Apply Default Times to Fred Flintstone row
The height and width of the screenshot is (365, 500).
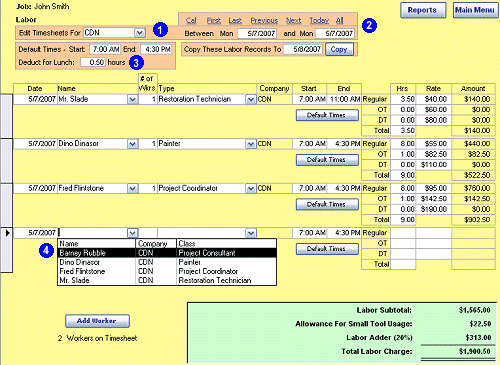point(327,204)
